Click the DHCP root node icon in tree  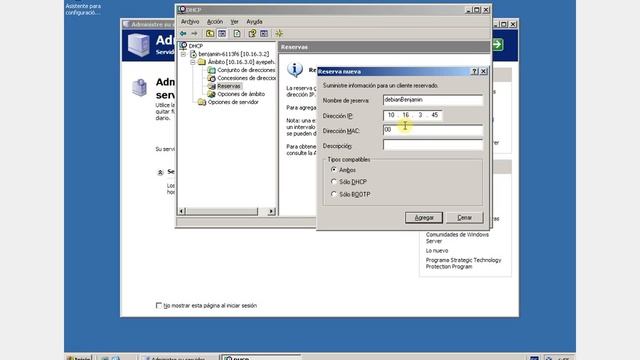pyautogui.click(x=183, y=46)
